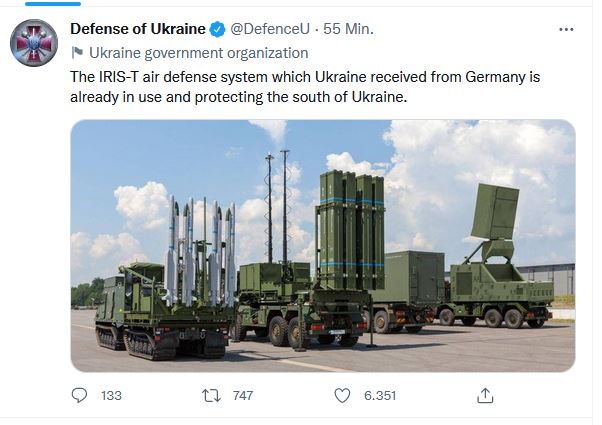This screenshot has width=602, height=425.
Task: Share the tweet using the upload arrow icon
Action: coord(486,395)
